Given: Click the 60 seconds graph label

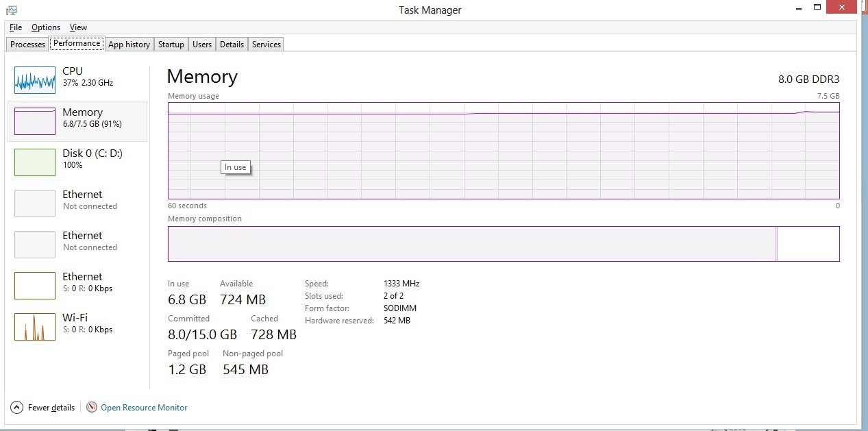Looking at the screenshot, I should 187,206.
